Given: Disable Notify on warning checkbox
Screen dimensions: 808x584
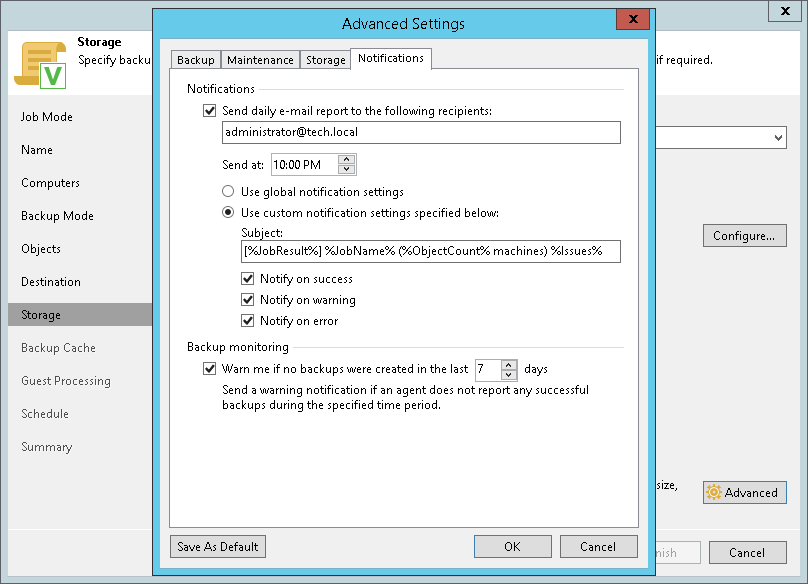Looking at the screenshot, I should click(x=248, y=300).
